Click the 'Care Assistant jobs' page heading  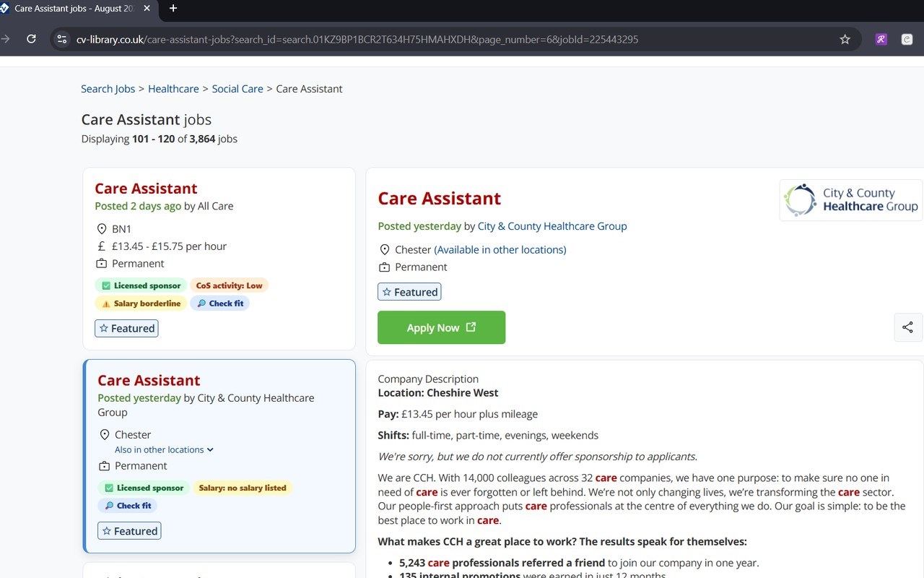(147, 120)
